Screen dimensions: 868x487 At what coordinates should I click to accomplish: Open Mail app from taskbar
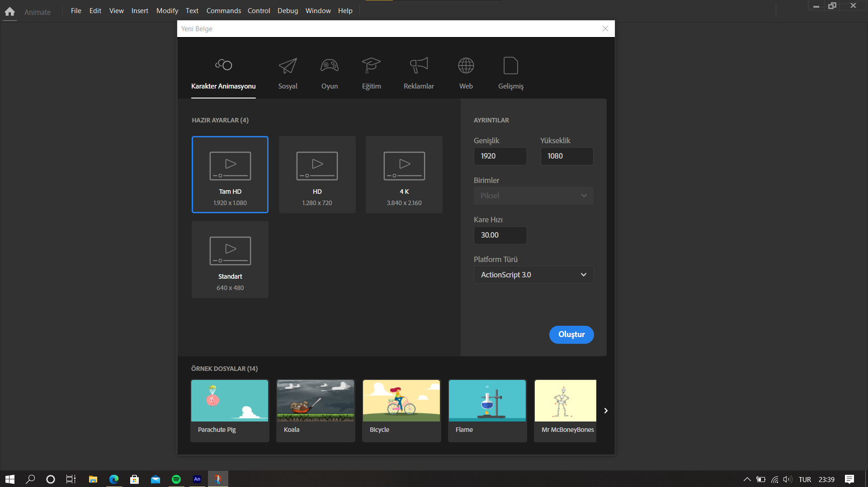point(156,479)
